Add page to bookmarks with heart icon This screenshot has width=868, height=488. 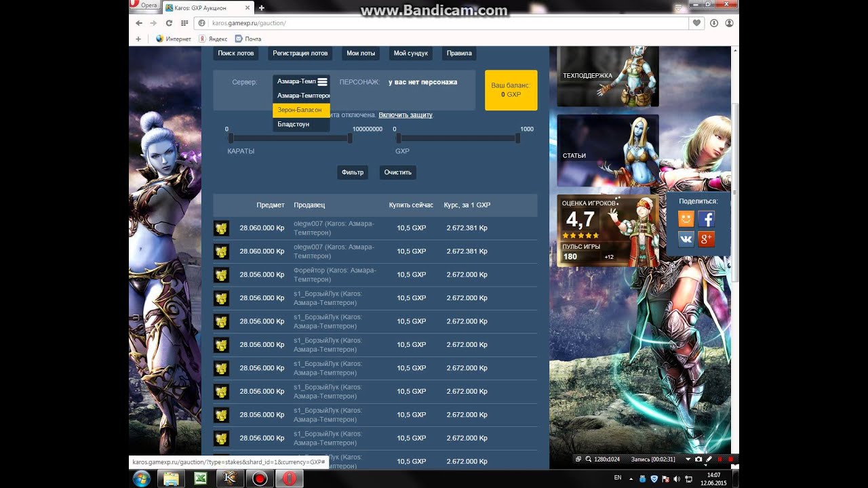tap(697, 22)
